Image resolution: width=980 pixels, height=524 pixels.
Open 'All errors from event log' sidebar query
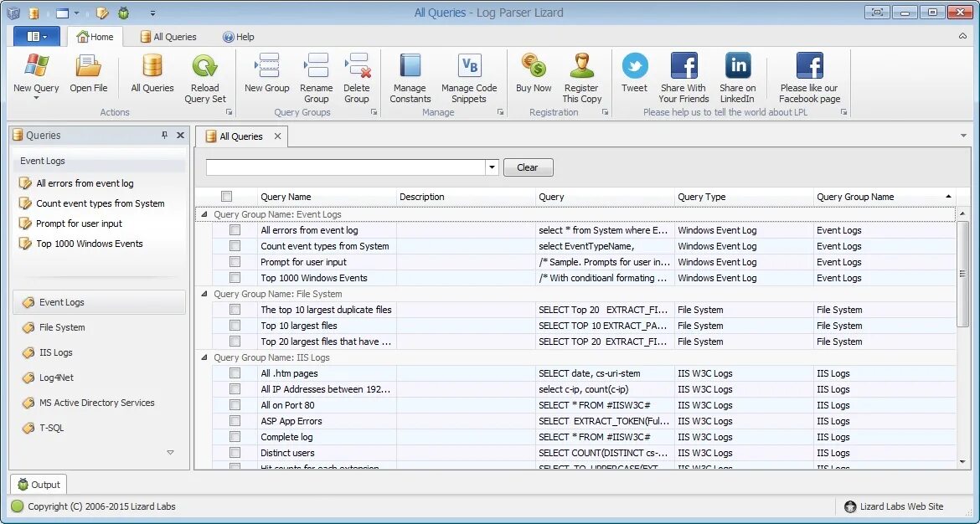(85, 183)
